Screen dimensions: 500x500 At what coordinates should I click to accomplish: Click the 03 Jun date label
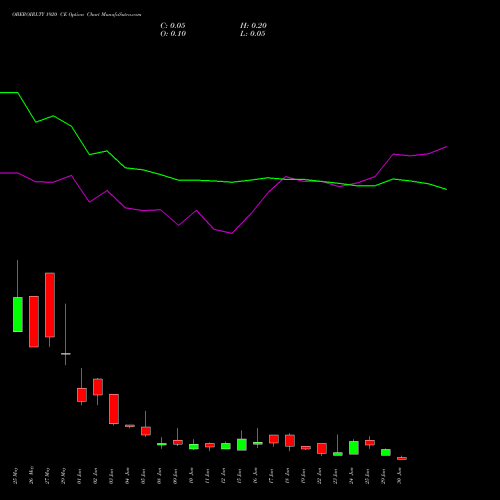(x=111, y=476)
